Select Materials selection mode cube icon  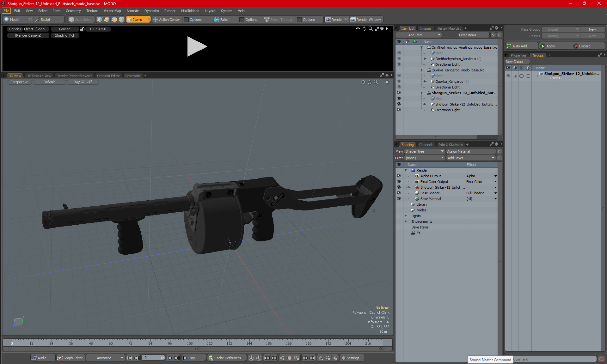121,20
